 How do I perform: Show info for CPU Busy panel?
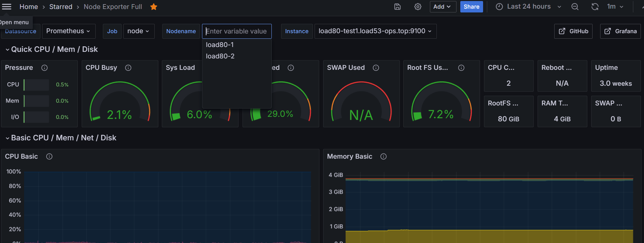(128, 68)
